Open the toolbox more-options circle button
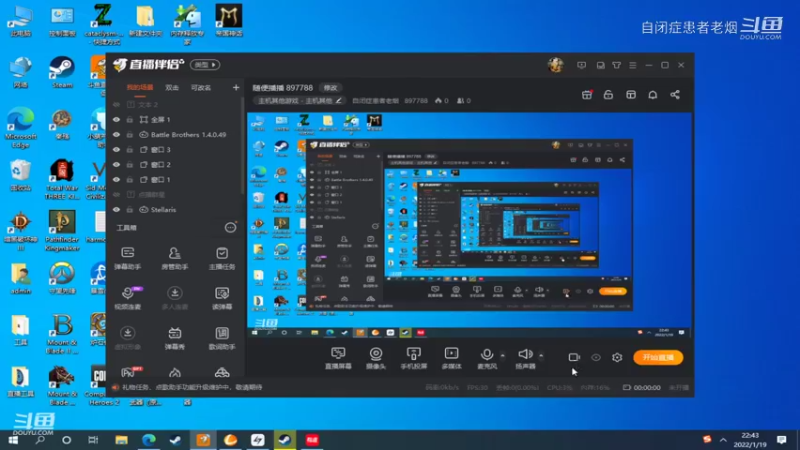 tap(231, 228)
